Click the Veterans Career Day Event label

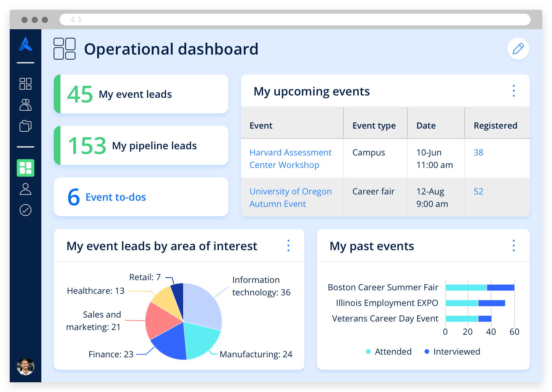pos(385,318)
